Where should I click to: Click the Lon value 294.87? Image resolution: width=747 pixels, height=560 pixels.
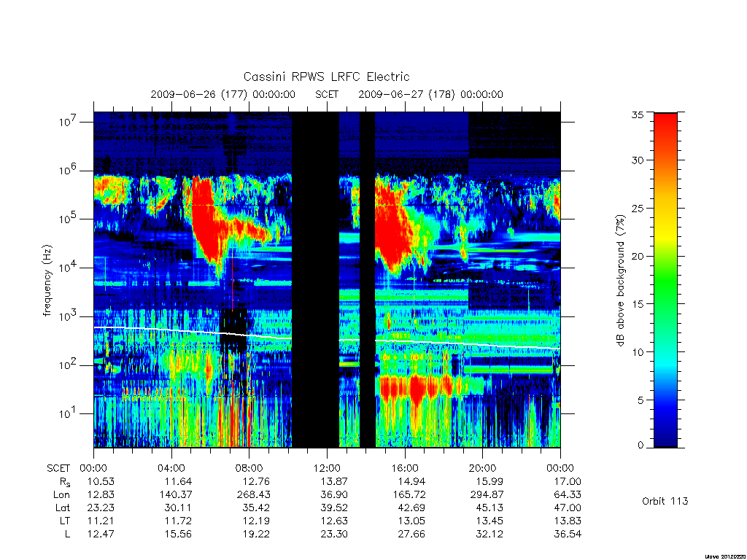coord(487,495)
